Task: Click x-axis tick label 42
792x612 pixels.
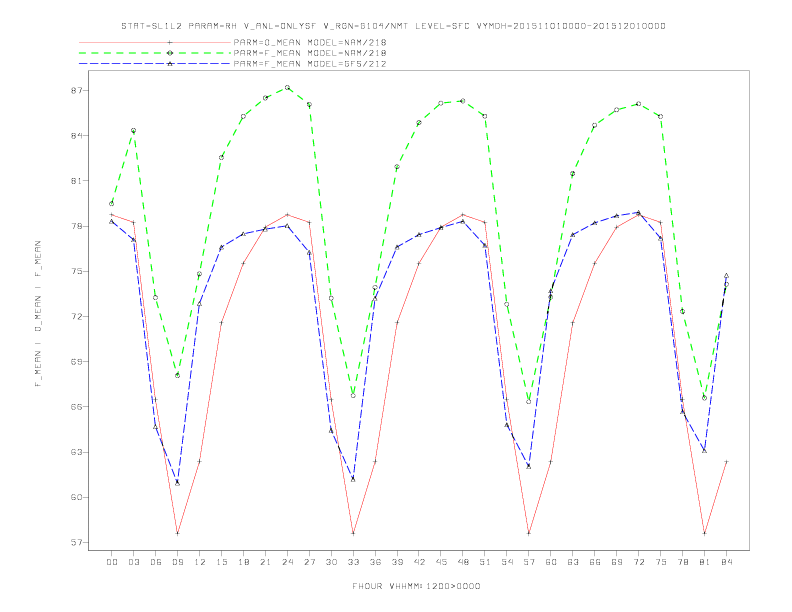Action: pyautogui.click(x=419, y=562)
